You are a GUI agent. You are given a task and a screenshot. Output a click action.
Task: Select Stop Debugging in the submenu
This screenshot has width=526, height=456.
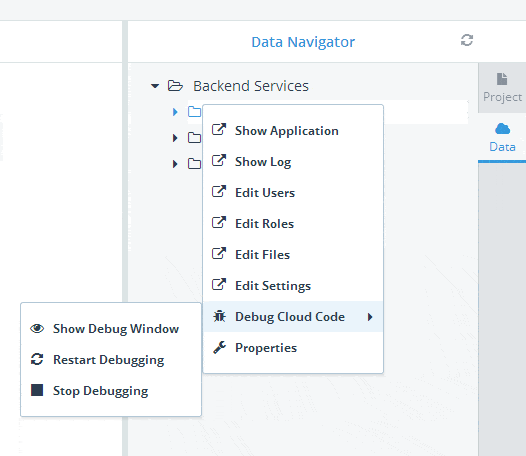111,391
